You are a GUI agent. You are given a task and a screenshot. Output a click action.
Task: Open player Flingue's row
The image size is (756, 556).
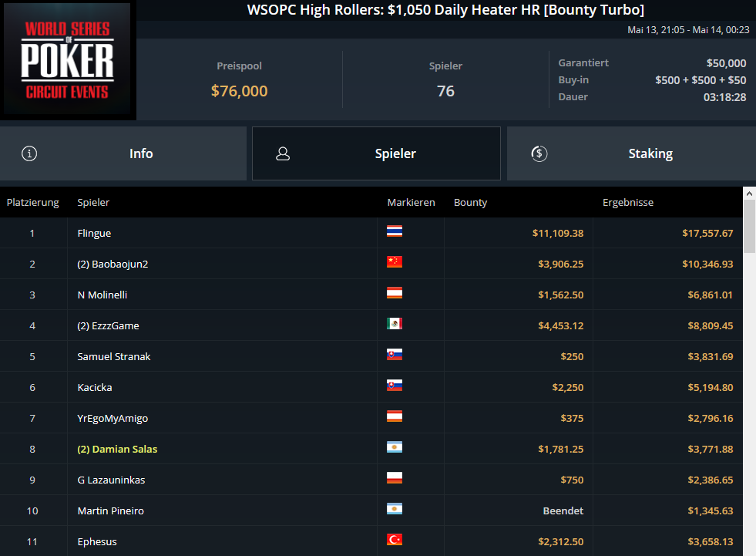click(x=371, y=233)
